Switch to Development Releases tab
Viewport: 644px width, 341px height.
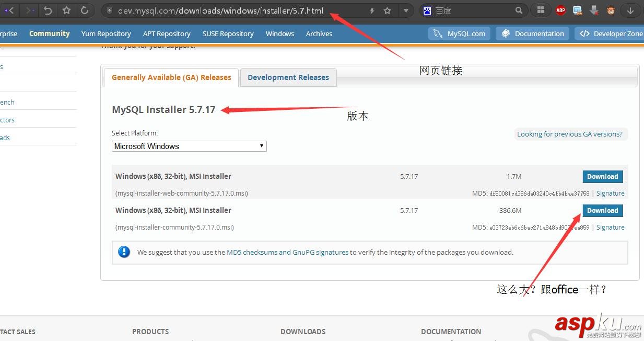pos(288,77)
